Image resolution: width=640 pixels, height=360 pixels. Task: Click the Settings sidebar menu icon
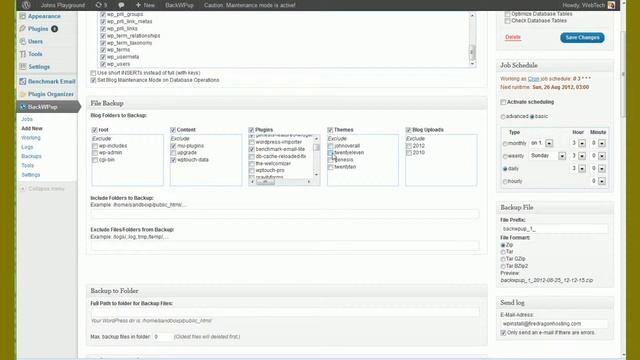(23, 67)
